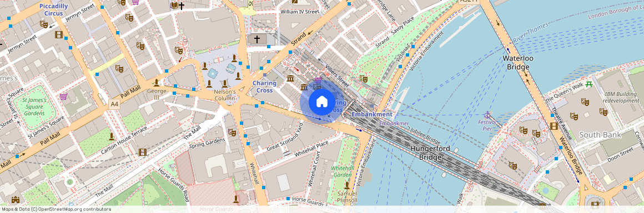Screen dimensions: 644x213
Task: Click the church cross icon near Strand
Action: 257,39
